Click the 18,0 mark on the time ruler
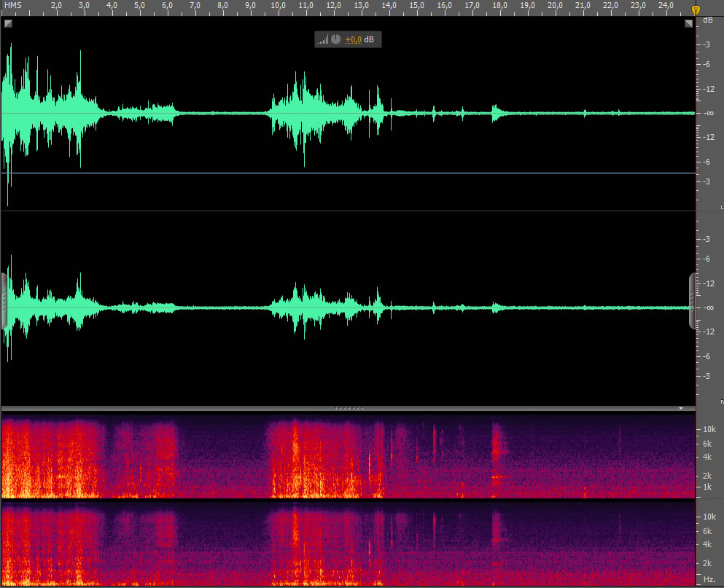Viewport: 724px width, 588px height. click(x=499, y=6)
